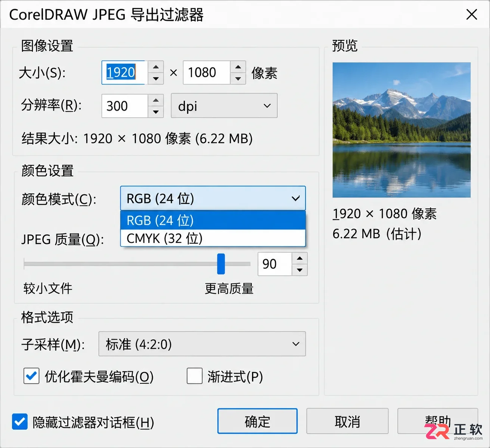Image resolution: width=490 pixels, height=448 pixels.
Task: Click the 6.22 MB (估计) preview text
Action: pos(377,234)
